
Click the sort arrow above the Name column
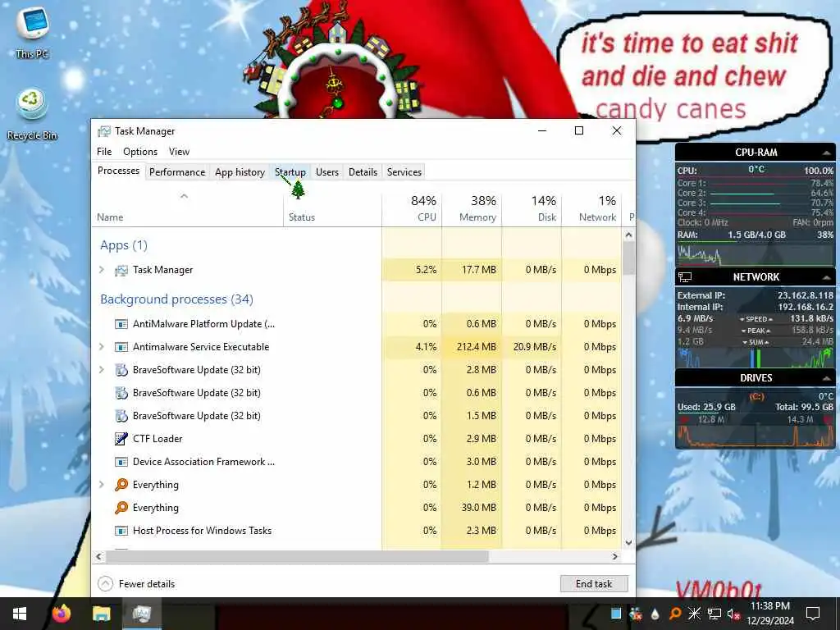point(184,196)
